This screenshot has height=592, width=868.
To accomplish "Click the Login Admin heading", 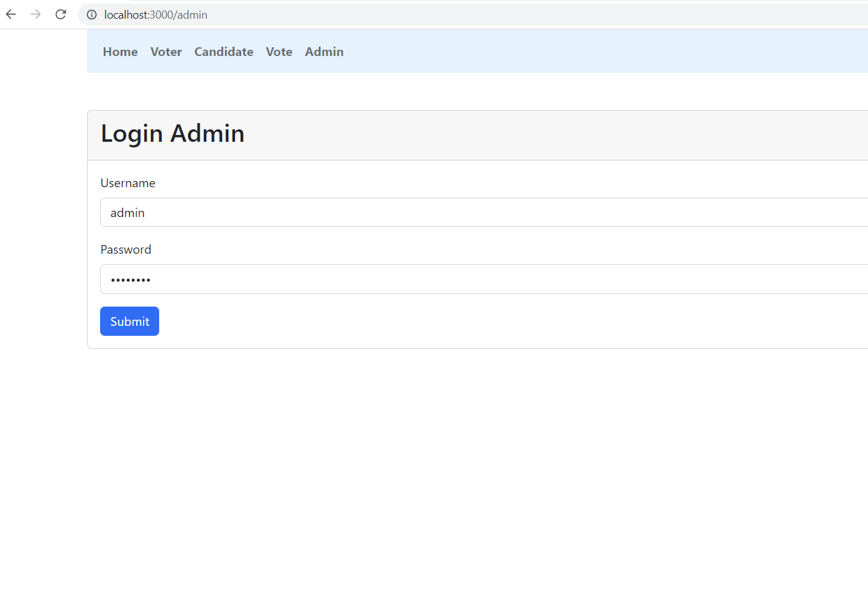I will coord(173,134).
